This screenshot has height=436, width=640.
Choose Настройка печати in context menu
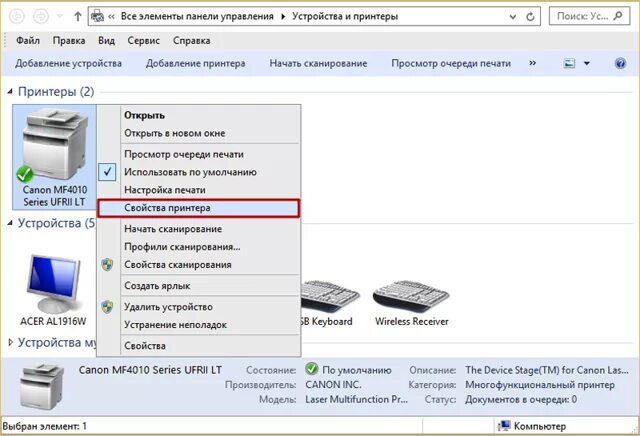199,190
